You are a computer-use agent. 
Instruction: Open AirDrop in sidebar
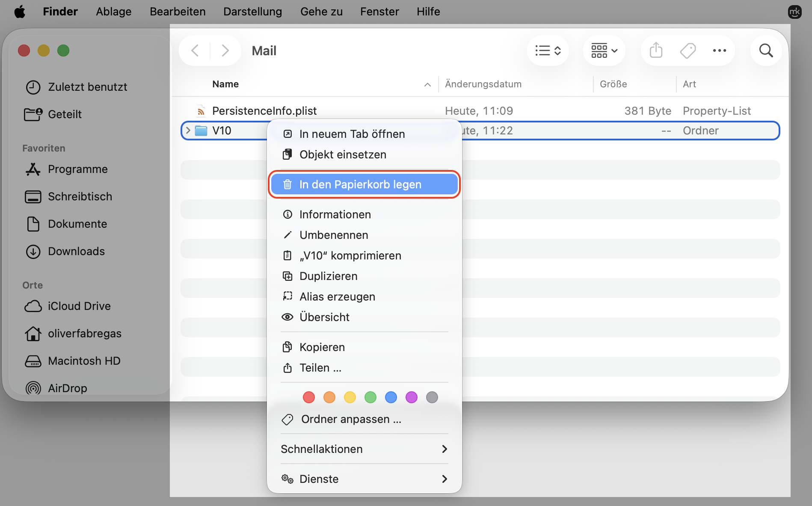click(x=56, y=388)
